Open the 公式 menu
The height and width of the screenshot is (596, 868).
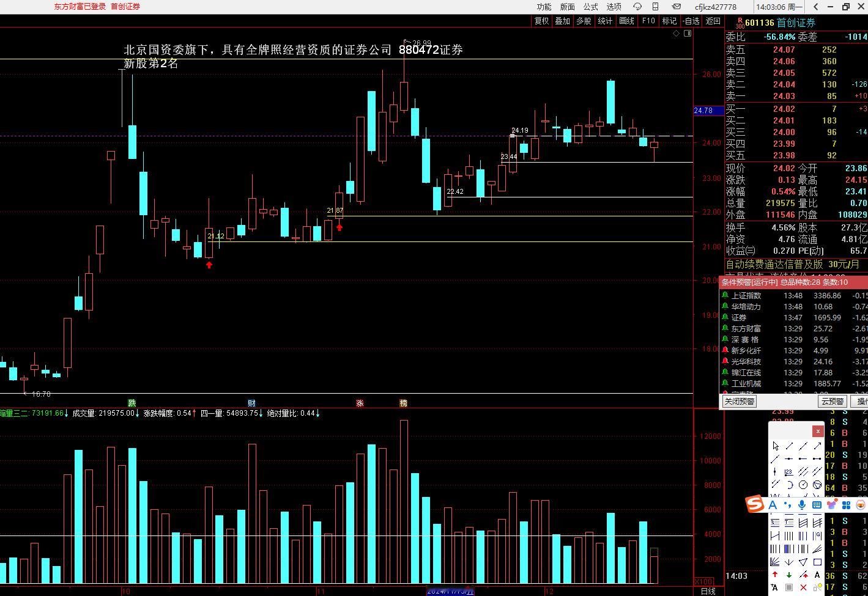point(590,7)
